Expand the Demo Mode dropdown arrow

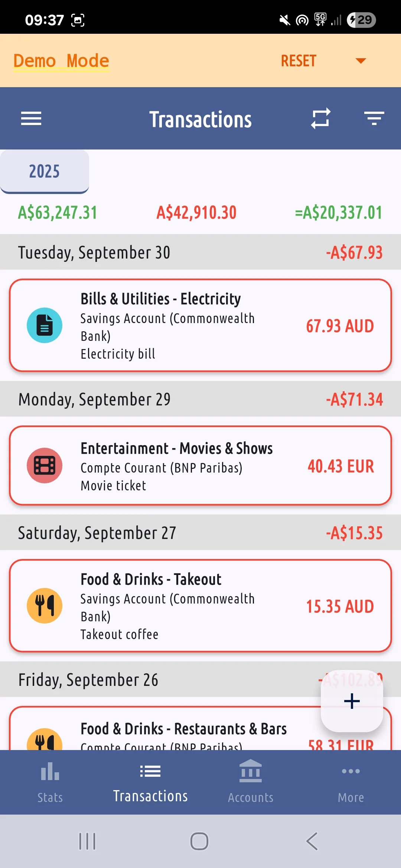tap(361, 60)
